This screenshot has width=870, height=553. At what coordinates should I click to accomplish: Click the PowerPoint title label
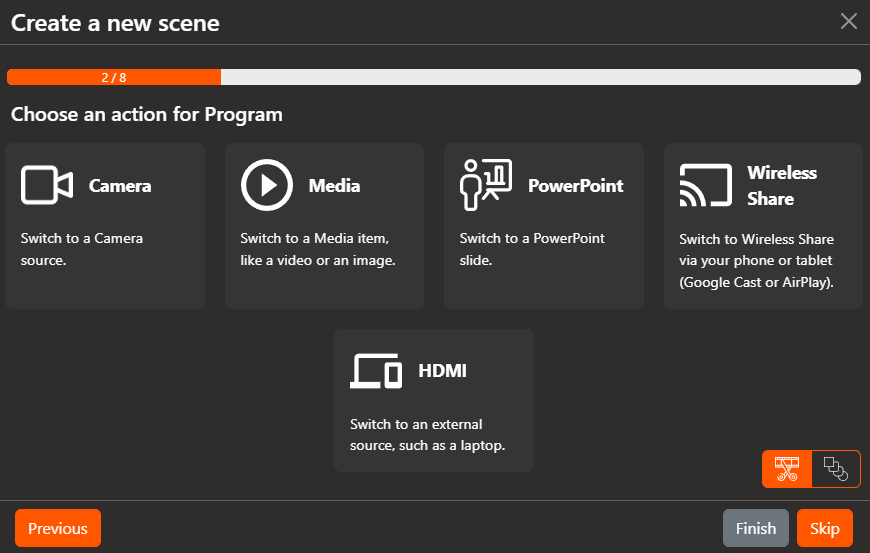576,185
